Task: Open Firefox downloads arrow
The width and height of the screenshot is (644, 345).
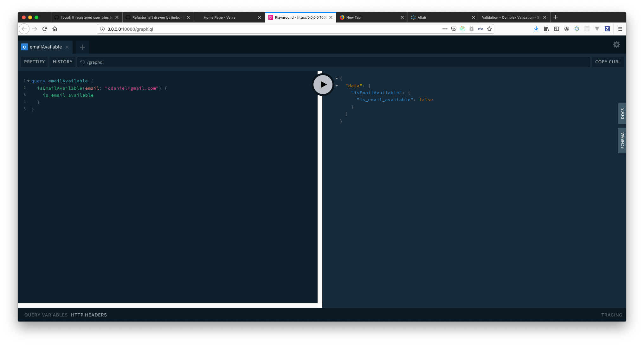Action: click(536, 29)
